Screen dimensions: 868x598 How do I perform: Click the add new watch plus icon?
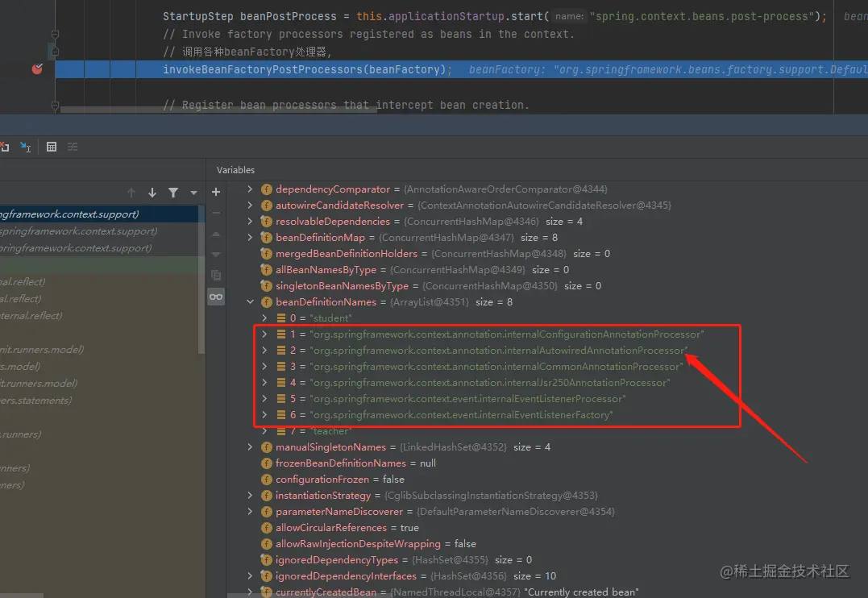click(216, 192)
